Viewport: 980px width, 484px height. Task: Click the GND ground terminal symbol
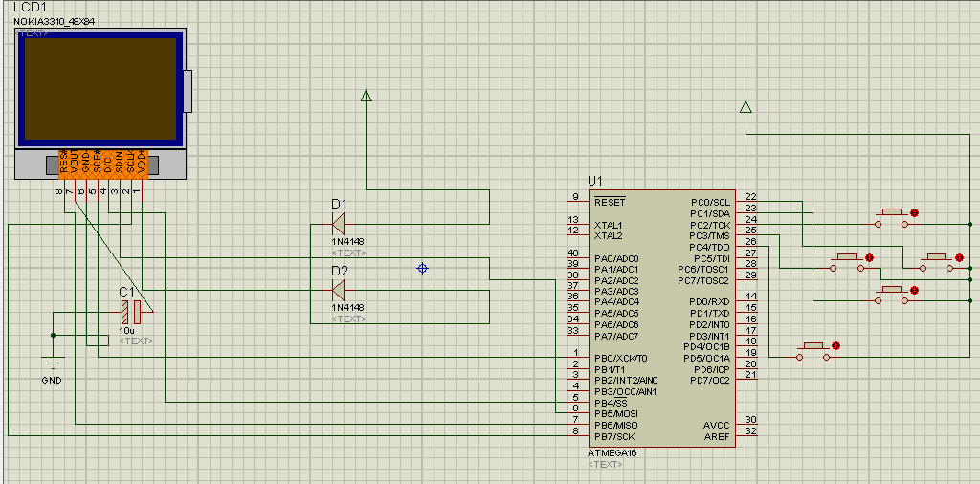click(53, 363)
